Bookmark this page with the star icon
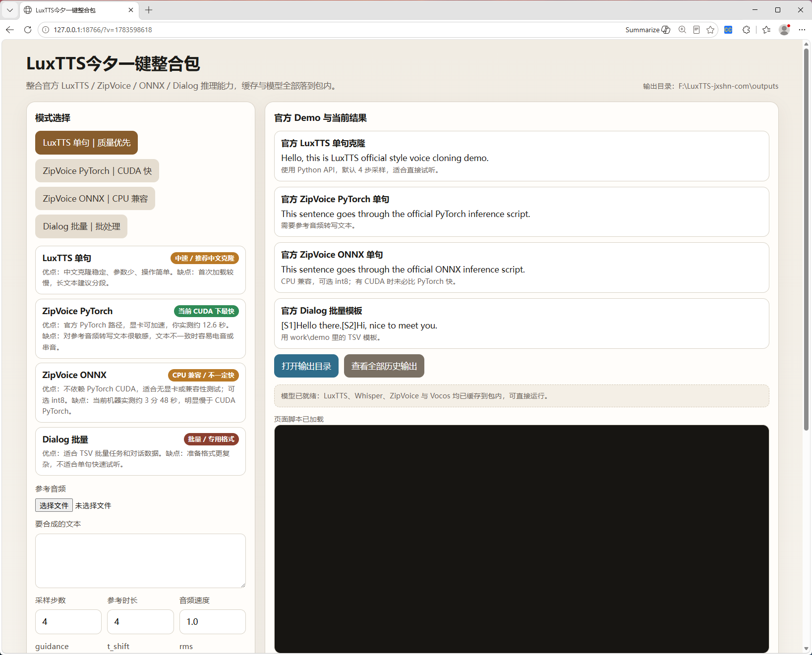The image size is (812, 655). pyautogui.click(x=710, y=30)
